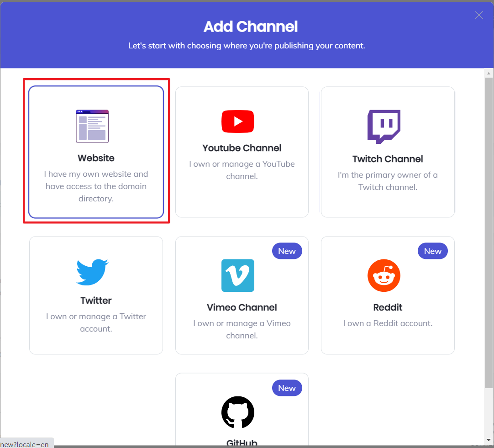Click the Website browser window icon
The width and height of the screenshot is (494, 448).
coord(92,126)
